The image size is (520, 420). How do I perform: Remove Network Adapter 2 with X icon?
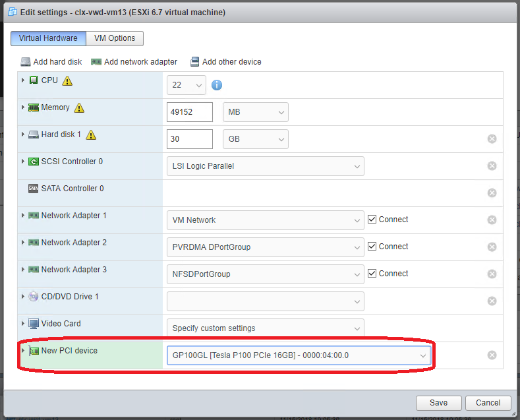tap(492, 247)
